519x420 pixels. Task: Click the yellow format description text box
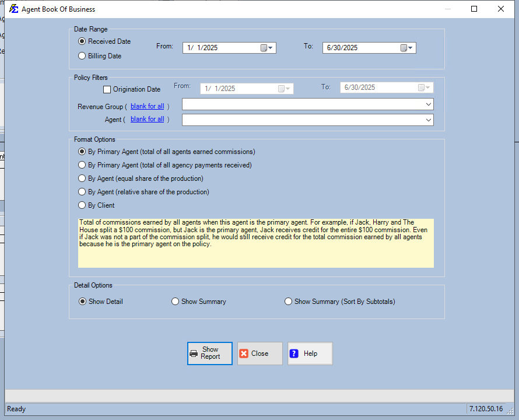pos(255,243)
